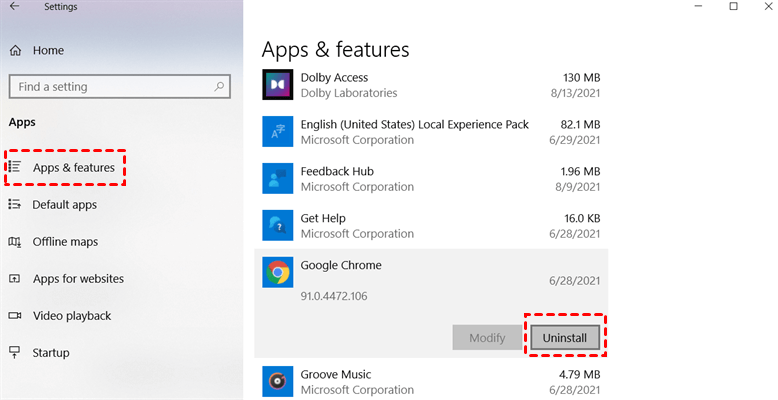Click the Get Help app icon
The image size is (778, 400).
pos(277,226)
